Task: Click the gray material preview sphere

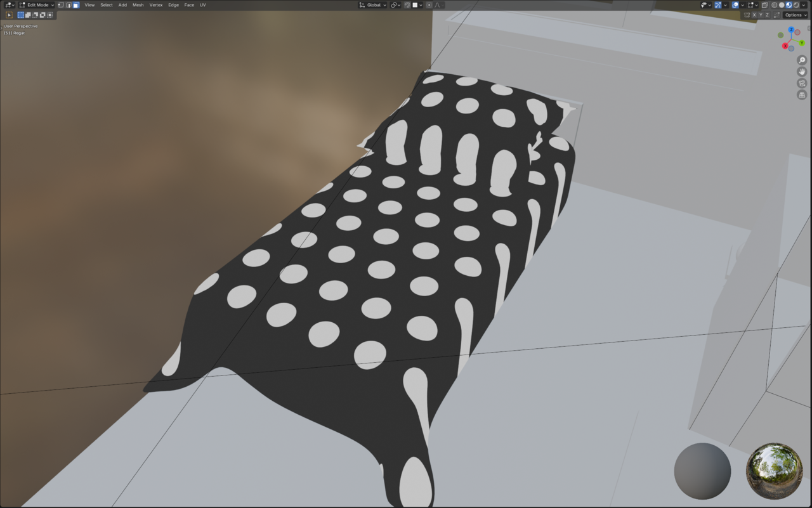Action: [x=702, y=471]
